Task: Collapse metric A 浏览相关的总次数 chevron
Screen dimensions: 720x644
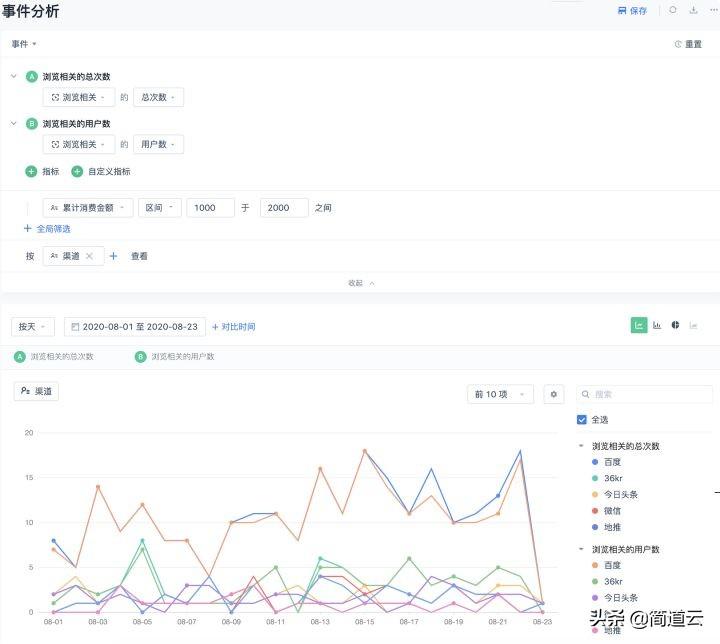Action: (x=14, y=76)
